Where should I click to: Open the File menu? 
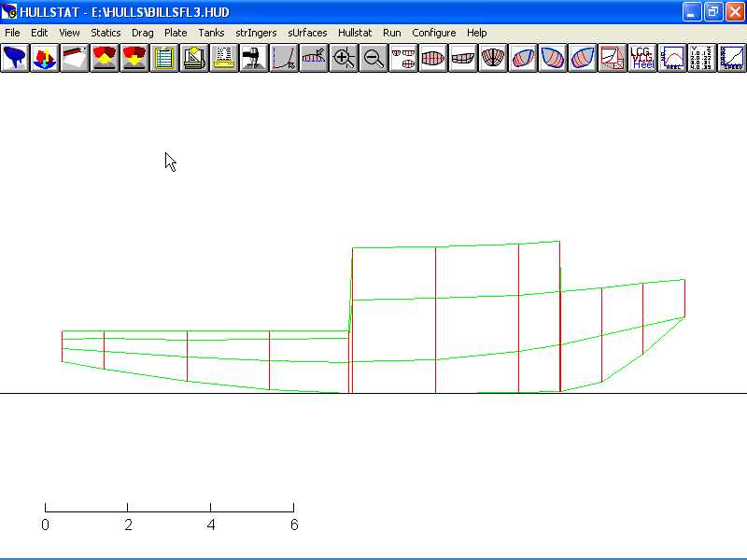click(x=12, y=33)
